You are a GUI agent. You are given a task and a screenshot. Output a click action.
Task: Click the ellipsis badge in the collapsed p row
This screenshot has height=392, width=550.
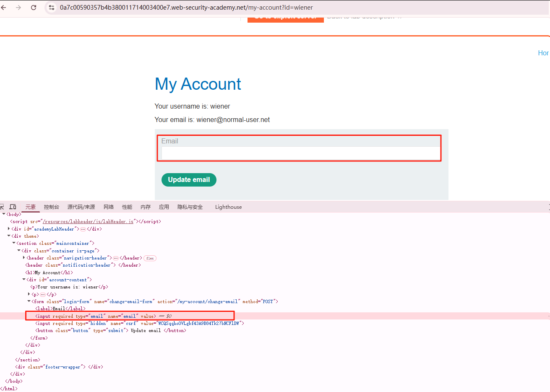43,294
